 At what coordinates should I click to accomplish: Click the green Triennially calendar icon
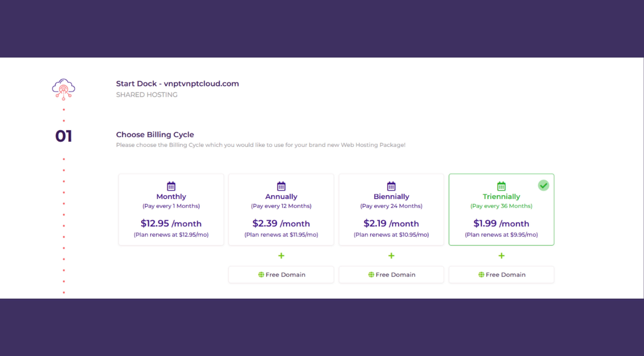[x=501, y=186]
